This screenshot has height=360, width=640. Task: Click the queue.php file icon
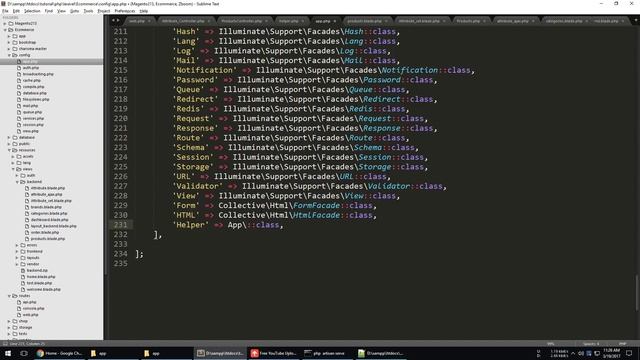click(19, 112)
